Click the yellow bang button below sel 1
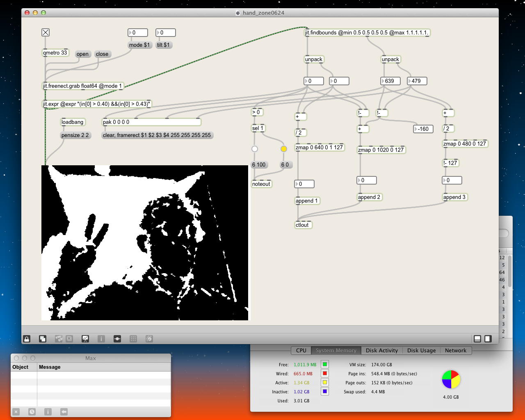The image size is (525, 420). tap(284, 149)
